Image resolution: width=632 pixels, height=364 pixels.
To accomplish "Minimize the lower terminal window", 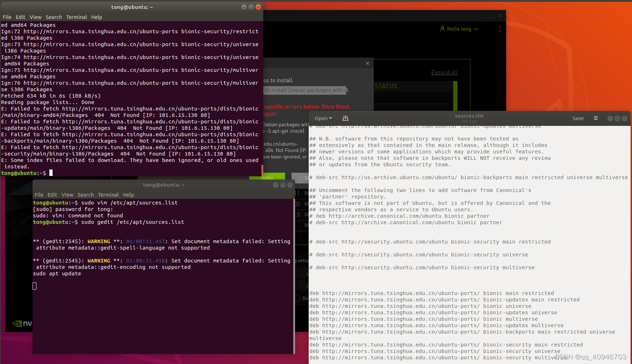I will pyautogui.click(x=276, y=185).
